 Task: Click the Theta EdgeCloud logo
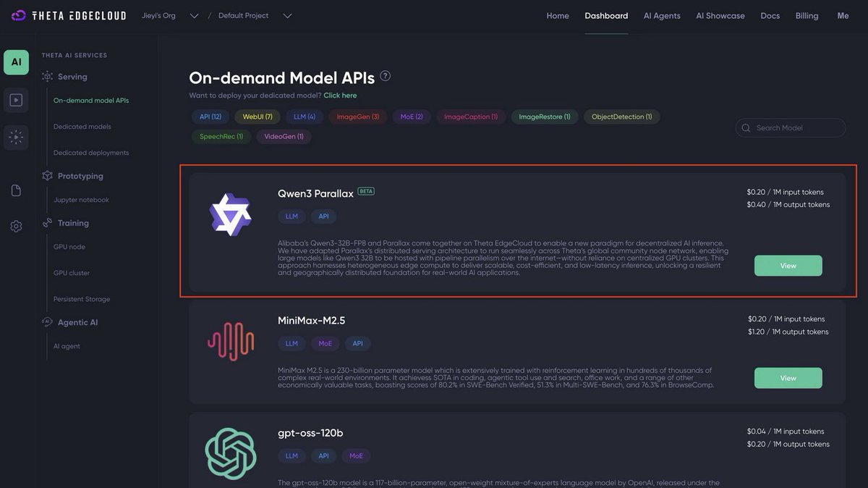pyautogui.click(x=69, y=15)
